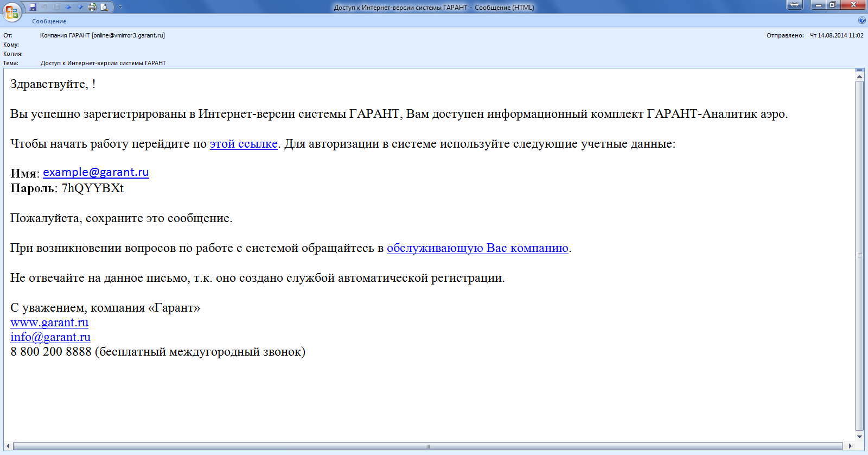Open the round Office button menu
This screenshot has width=868, height=455.
12,12
